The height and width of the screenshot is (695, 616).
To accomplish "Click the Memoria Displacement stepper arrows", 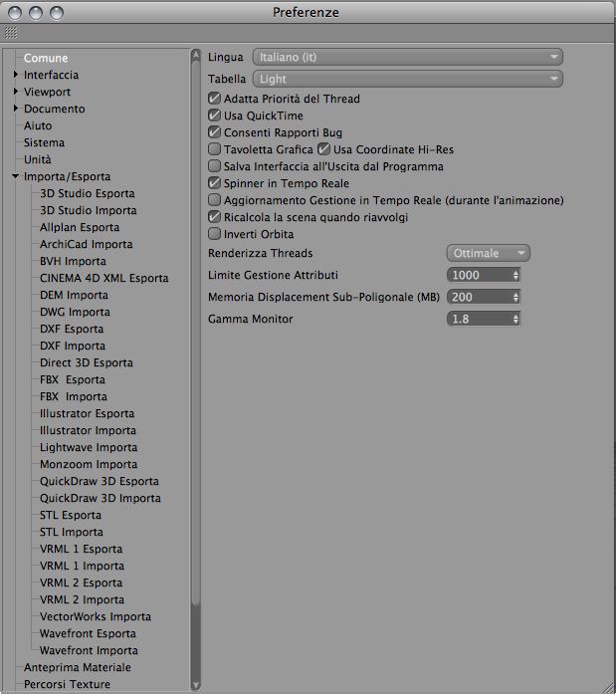I will click(515, 297).
